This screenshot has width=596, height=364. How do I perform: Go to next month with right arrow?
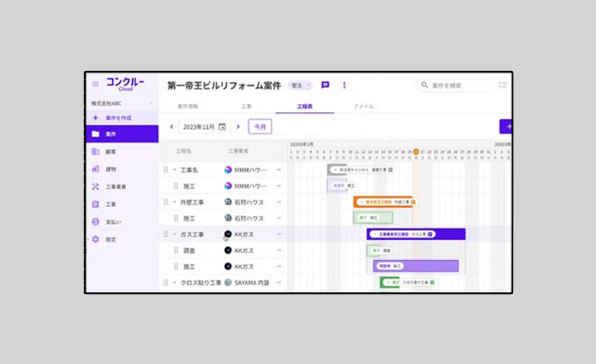[238, 126]
